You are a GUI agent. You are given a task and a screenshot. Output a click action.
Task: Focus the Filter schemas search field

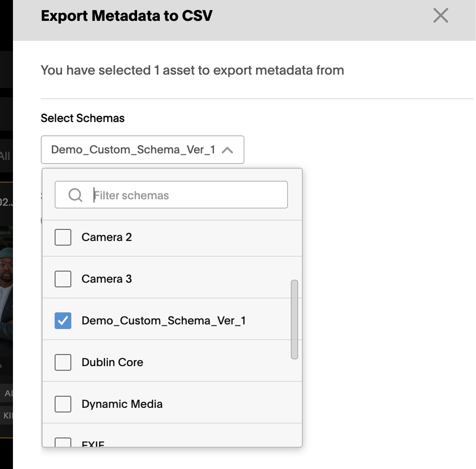pos(171,195)
